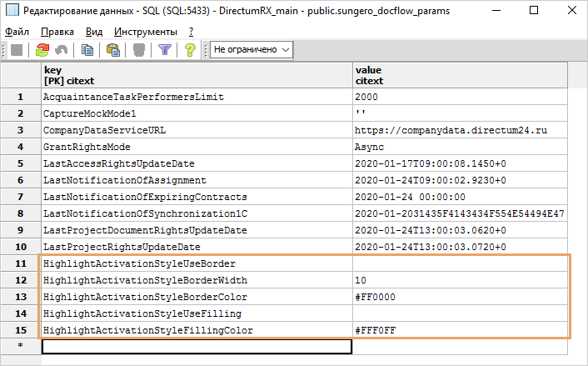The image size is (588, 366).
Task: Click the empty key cell in new row
Action: tap(196, 347)
